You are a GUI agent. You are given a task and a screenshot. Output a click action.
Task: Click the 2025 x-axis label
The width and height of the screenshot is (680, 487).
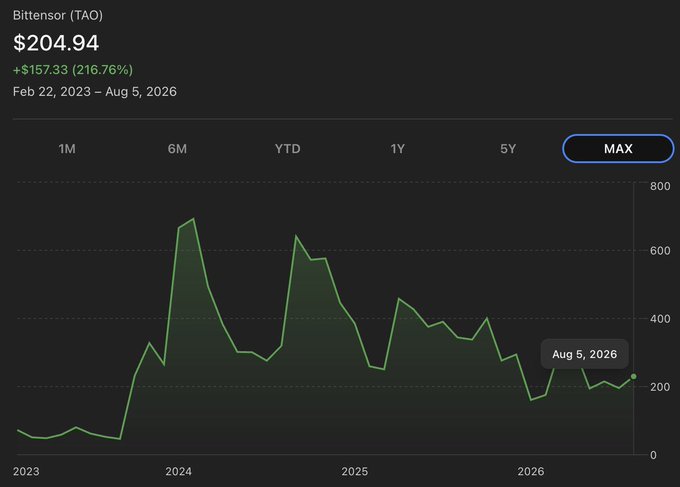[354, 471]
